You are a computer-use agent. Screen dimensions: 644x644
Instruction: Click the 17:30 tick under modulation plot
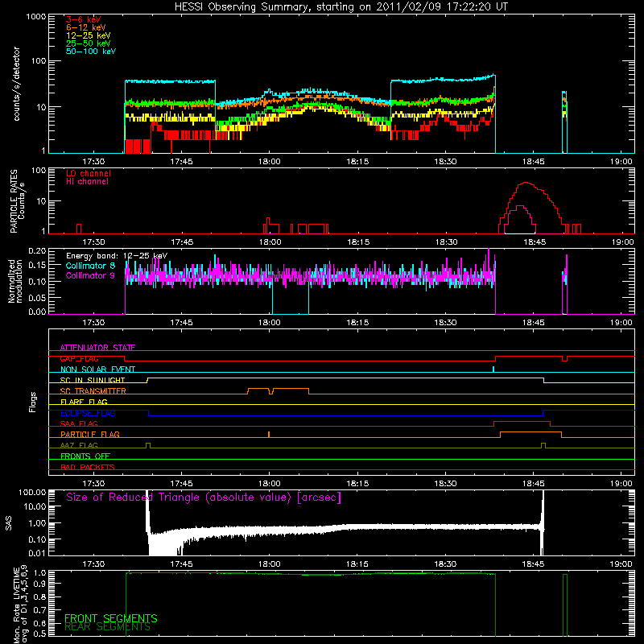(93, 323)
